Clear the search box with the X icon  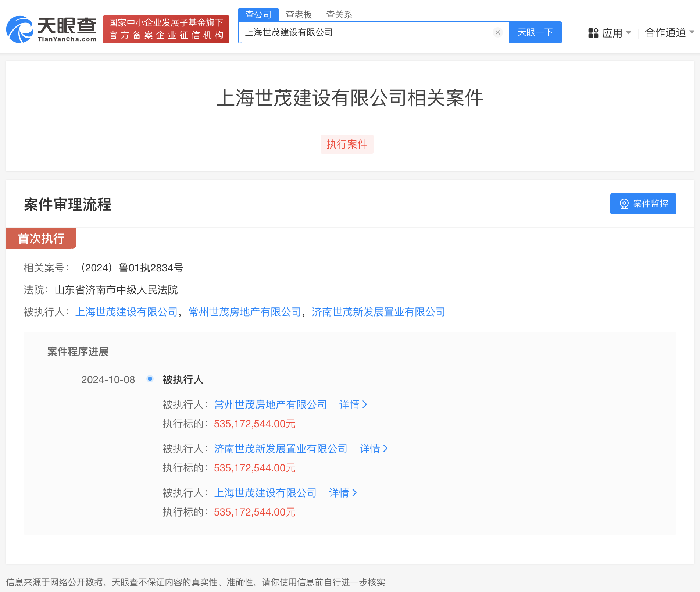(498, 32)
